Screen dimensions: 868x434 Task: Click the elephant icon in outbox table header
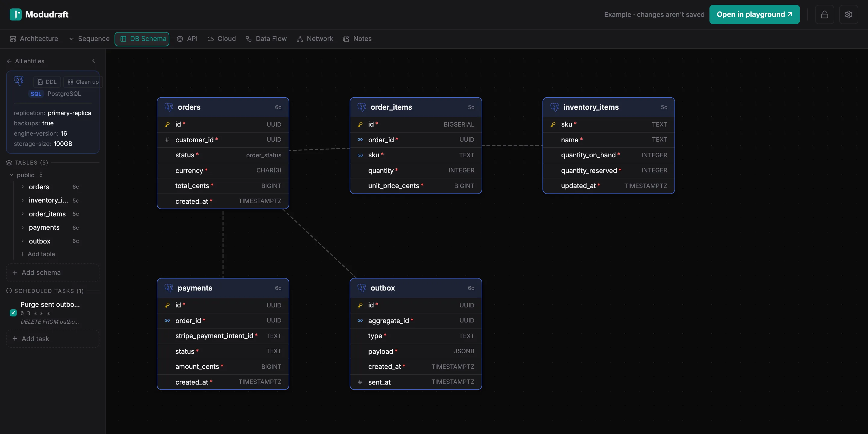coord(362,288)
